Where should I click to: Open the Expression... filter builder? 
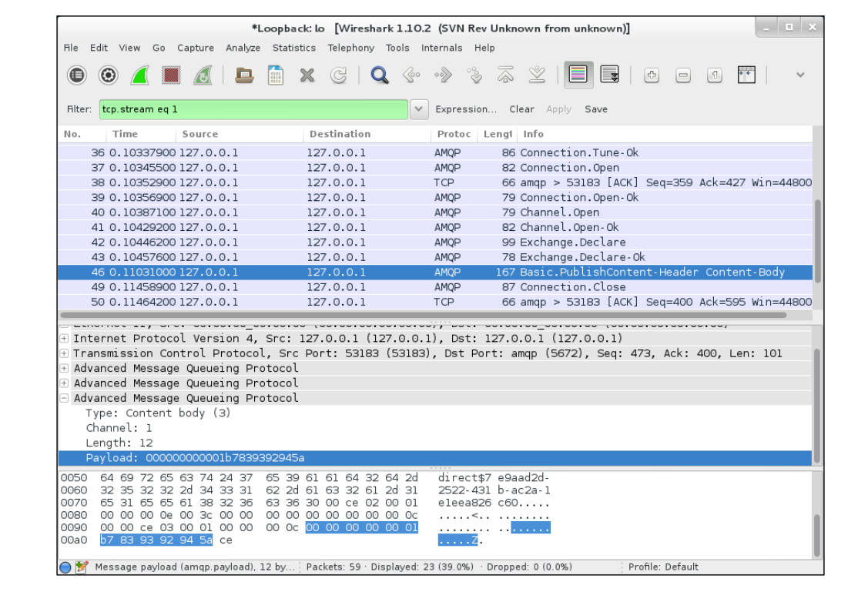tap(466, 109)
